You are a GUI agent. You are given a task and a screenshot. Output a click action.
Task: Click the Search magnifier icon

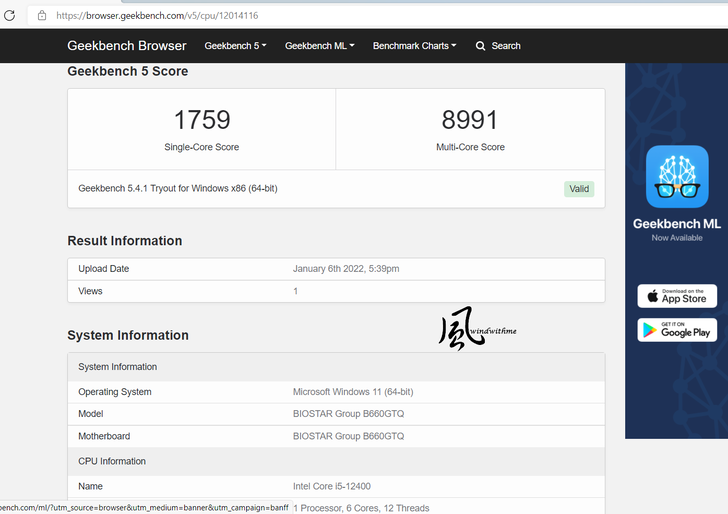[481, 46]
